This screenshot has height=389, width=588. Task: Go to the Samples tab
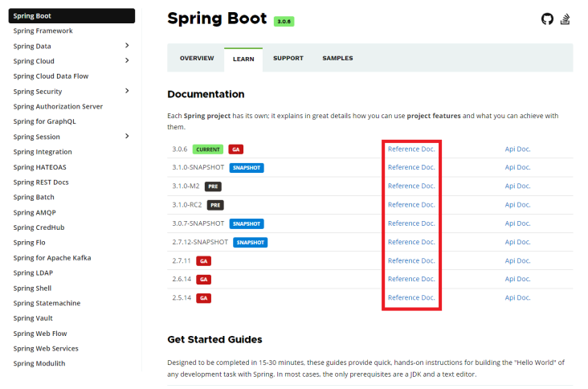(337, 58)
